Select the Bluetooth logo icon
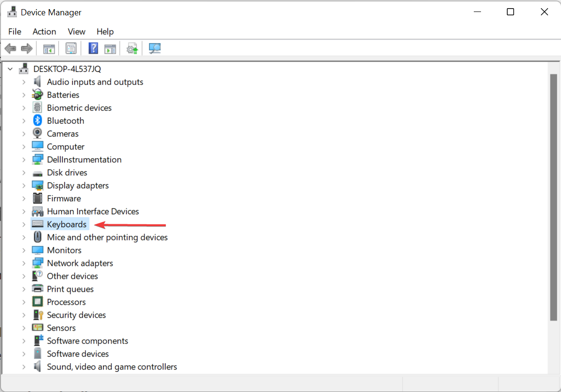 click(37, 120)
